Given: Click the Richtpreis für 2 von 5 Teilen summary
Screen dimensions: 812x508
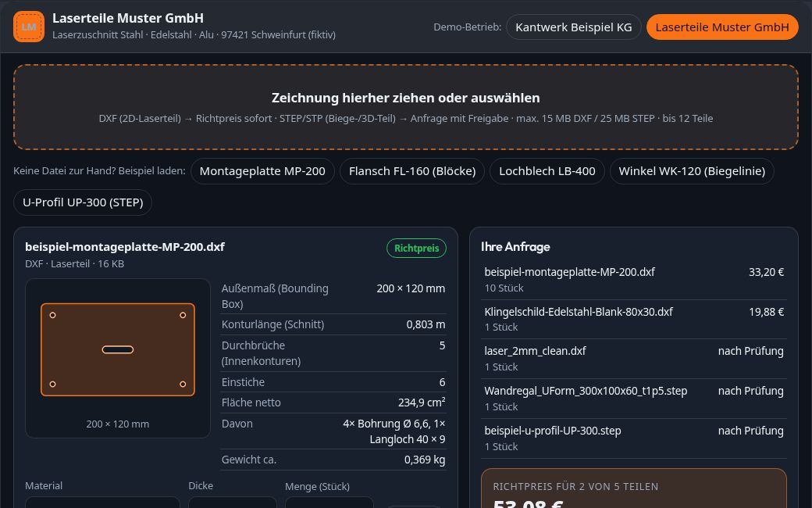Looking at the screenshot, I should [634, 488].
